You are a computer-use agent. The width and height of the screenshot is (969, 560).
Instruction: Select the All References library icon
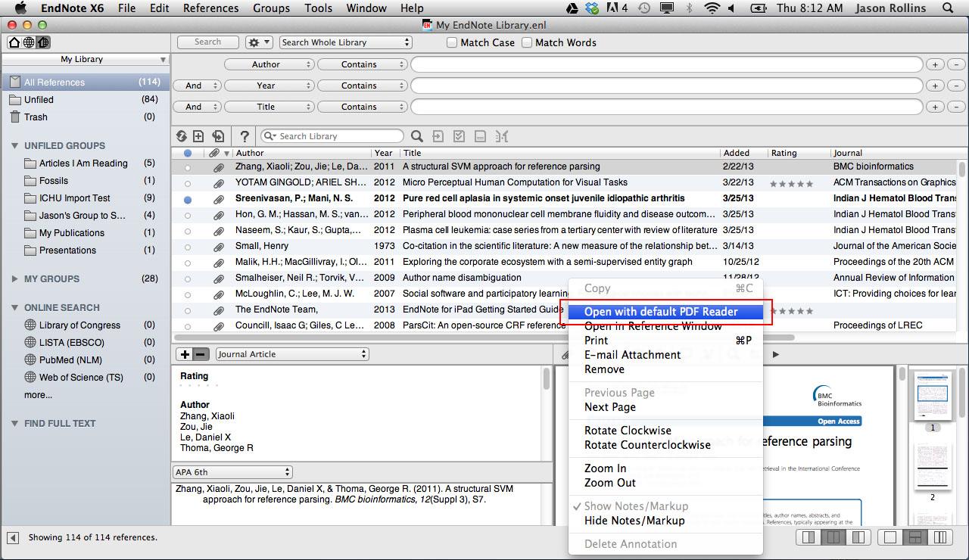pyautogui.click(x=15, y=82)
